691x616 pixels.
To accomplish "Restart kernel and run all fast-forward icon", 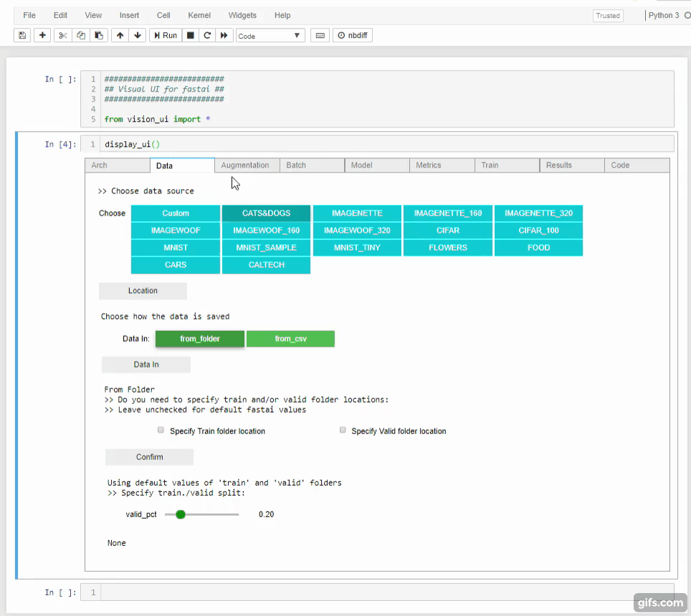I will coord(224,36).
